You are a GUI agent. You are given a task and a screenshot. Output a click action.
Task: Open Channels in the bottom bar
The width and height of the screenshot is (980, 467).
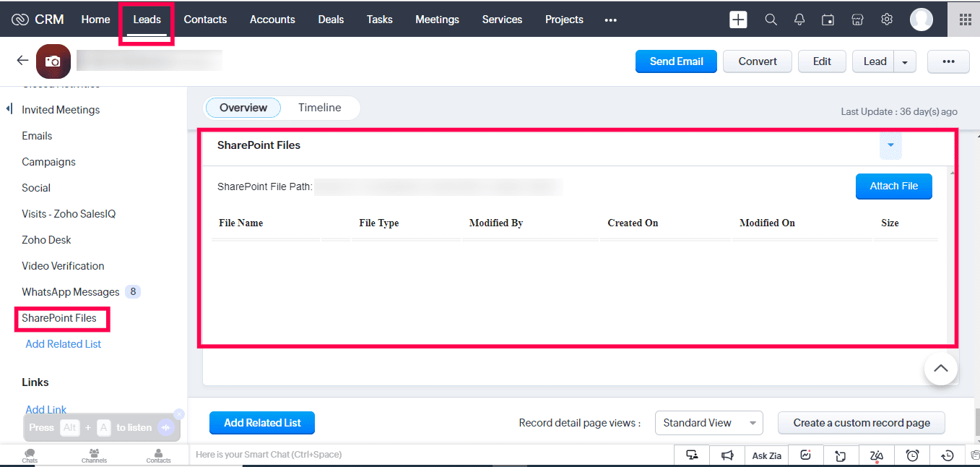point(94,455)
